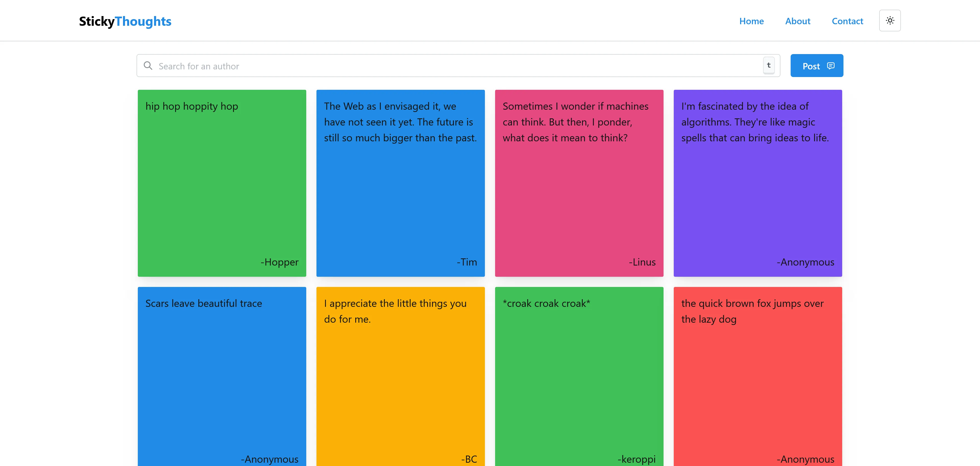Screen dimensions: 980x466
Task: Click the StickyThoughts logo
Action: pos(125,21)
